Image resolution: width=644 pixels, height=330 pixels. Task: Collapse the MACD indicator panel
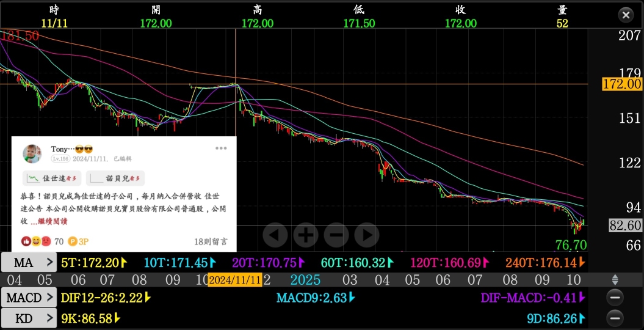tap(615, 298)
